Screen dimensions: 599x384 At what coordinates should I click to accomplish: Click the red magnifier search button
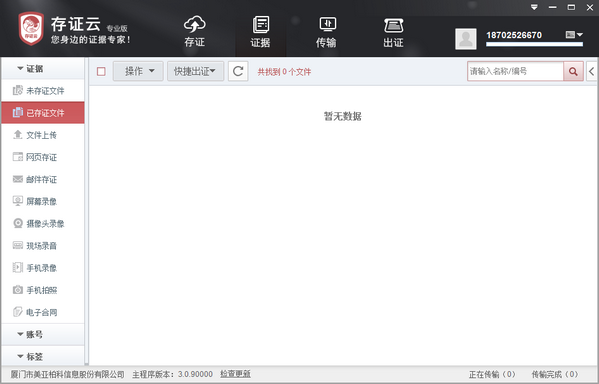[573, 71]
